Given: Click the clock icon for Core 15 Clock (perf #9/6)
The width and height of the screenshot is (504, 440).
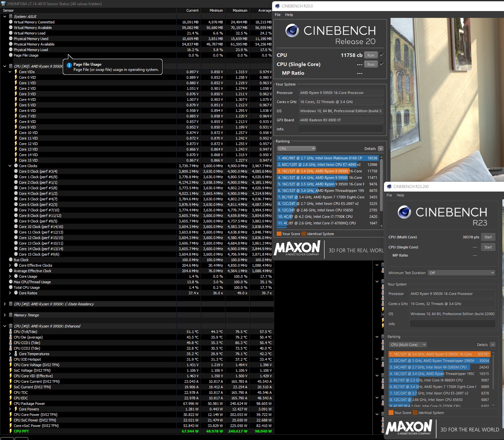Looking at the screenshot, I should point(16,254).
